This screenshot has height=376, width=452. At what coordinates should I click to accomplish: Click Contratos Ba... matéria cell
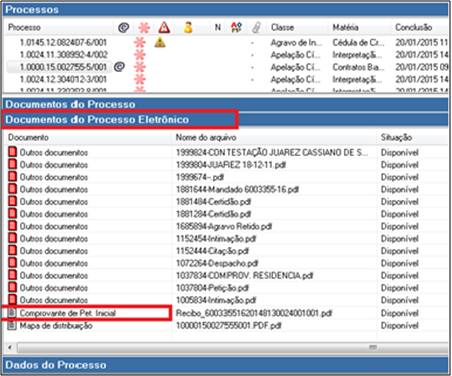358,67
